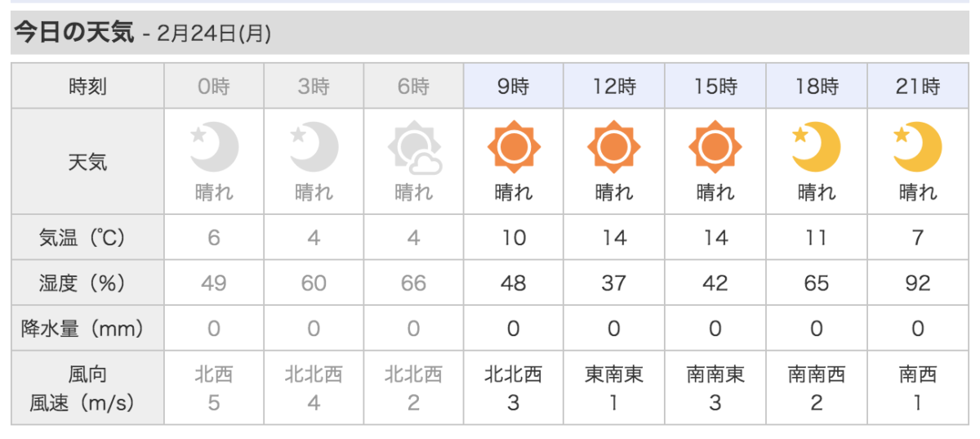This screenshot has height=439, width=980.
Task: Click the 2月24日(月) date text
Action: click(214, 34)
